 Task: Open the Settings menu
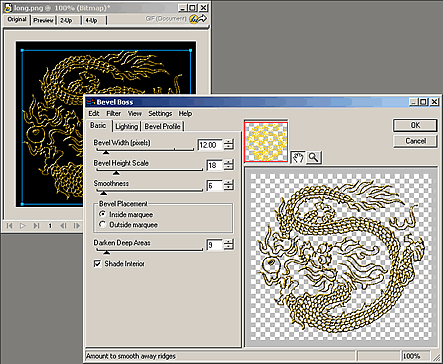(x=160, y=113)
